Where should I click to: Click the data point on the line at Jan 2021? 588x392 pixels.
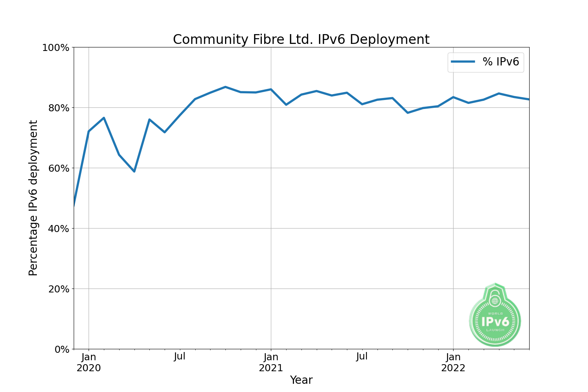(x=271, y=89)
